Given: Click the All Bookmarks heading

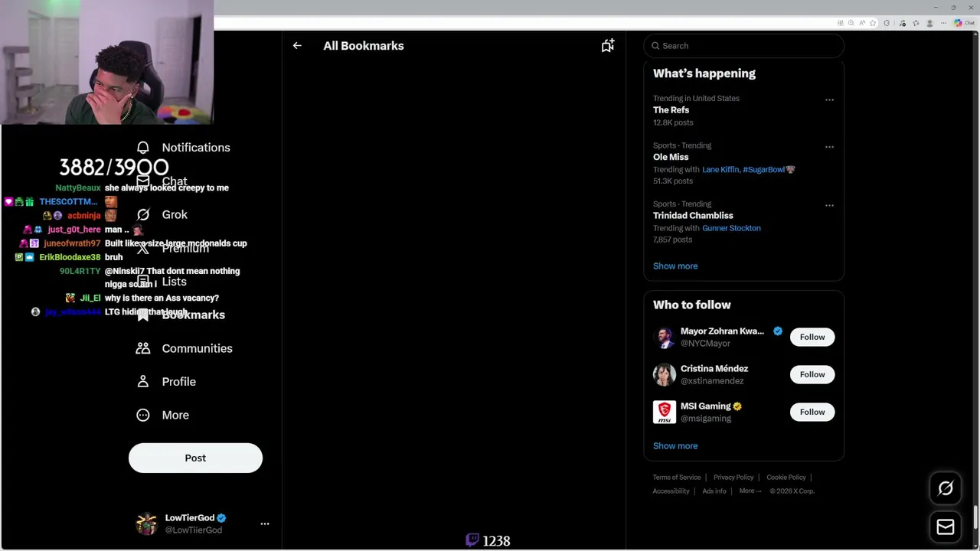Looking at the screenshot, I should (364, 46).
